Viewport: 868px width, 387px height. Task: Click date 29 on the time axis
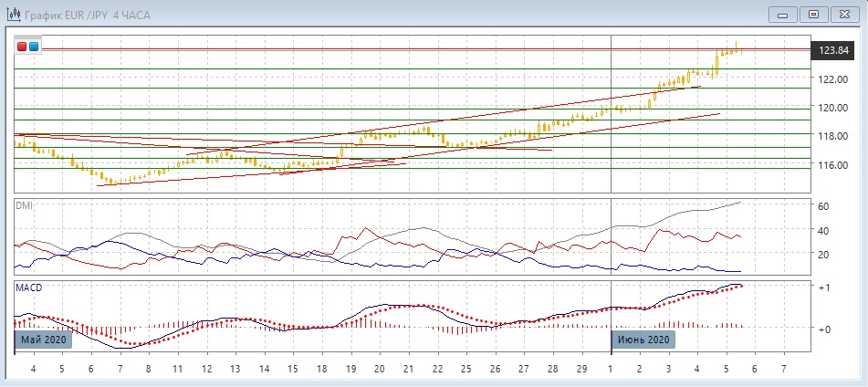581,369
